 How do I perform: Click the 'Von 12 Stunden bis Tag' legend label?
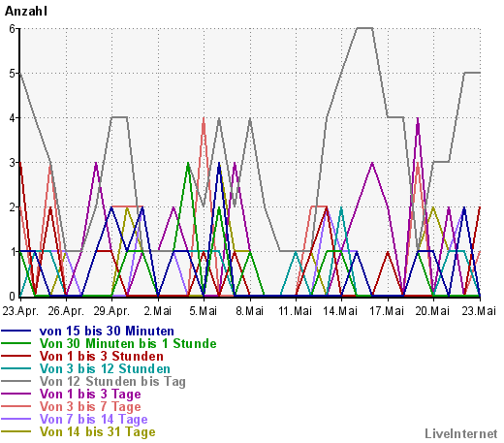tap(112, 381)
